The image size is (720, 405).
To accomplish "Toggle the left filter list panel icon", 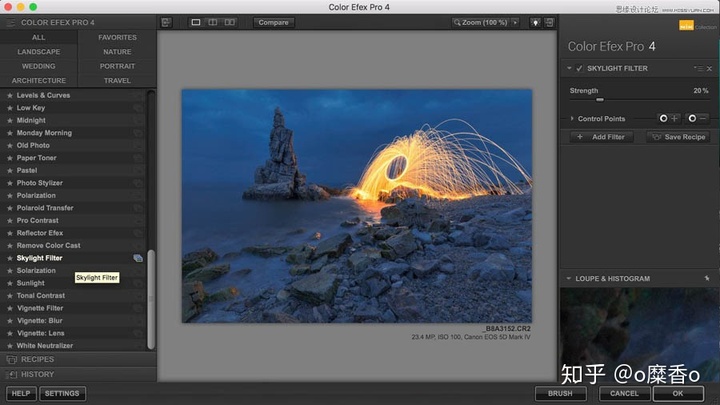I will point(166,22).
